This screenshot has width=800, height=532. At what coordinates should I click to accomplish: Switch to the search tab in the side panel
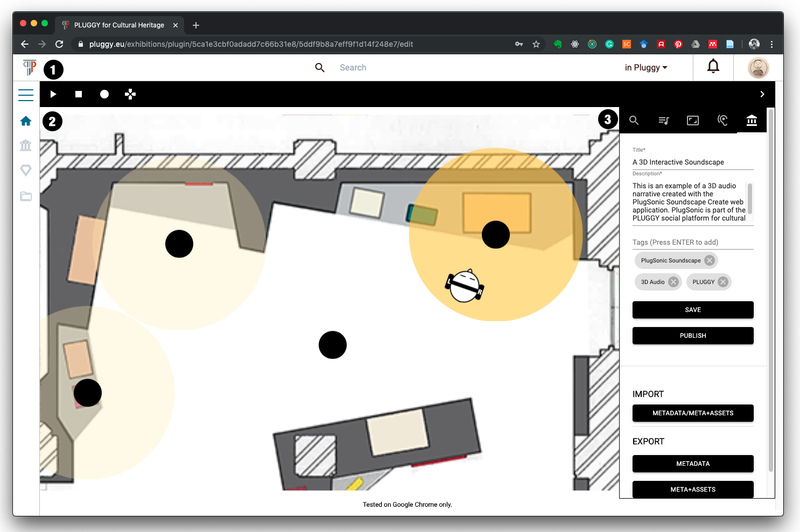634,120
